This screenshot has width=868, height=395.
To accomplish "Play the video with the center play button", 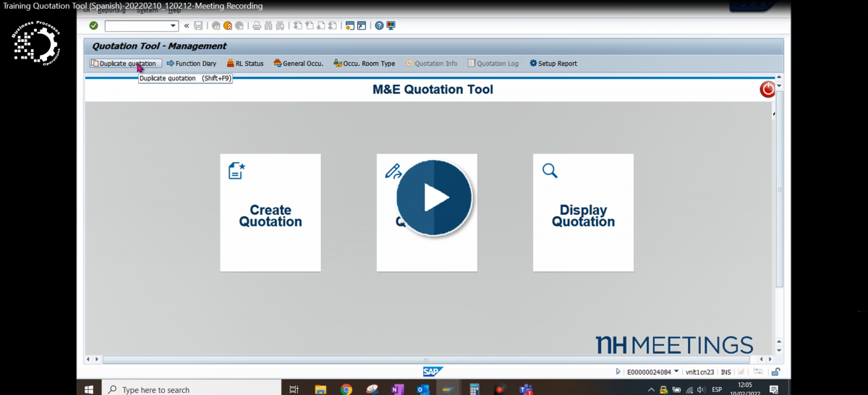I will click(x=434, y=197).
